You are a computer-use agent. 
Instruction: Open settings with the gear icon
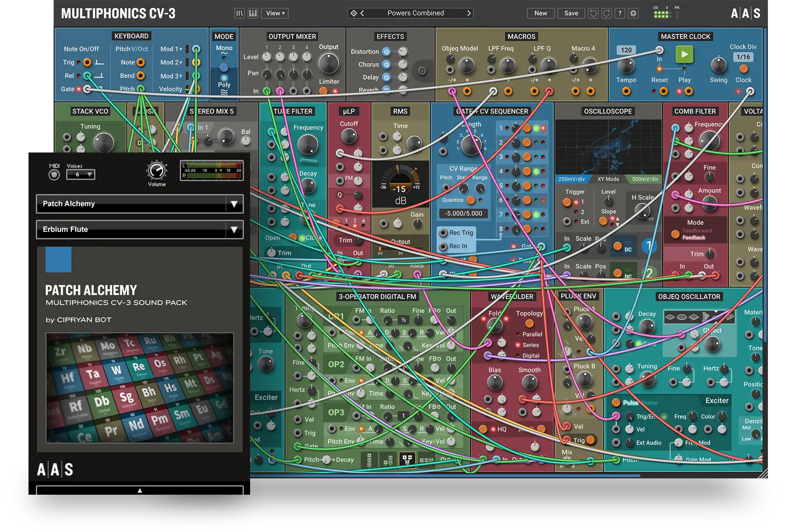[633, 13]
